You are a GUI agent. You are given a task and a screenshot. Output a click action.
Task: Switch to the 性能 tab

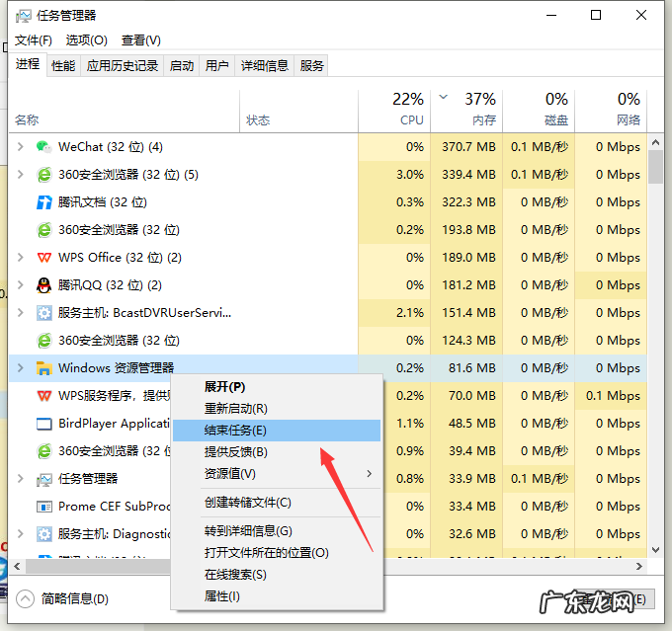point(63,66)
